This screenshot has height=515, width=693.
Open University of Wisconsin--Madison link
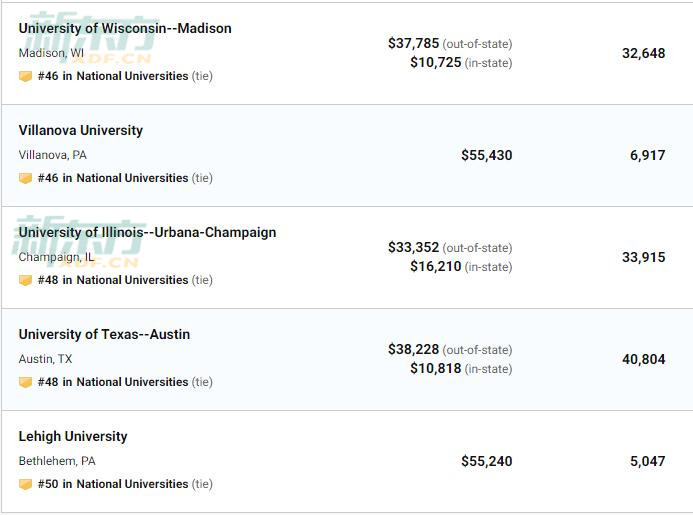click(x=125, y=28)
